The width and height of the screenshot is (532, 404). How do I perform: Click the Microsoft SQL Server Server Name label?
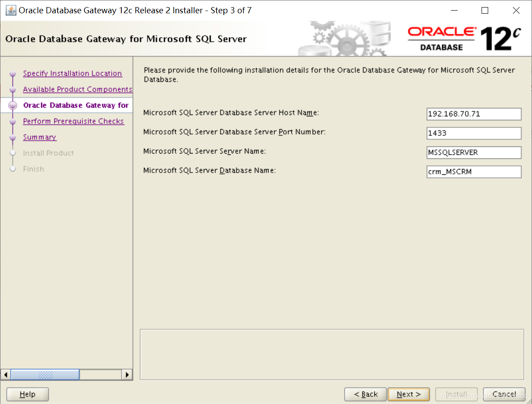(x=204, y=151)
